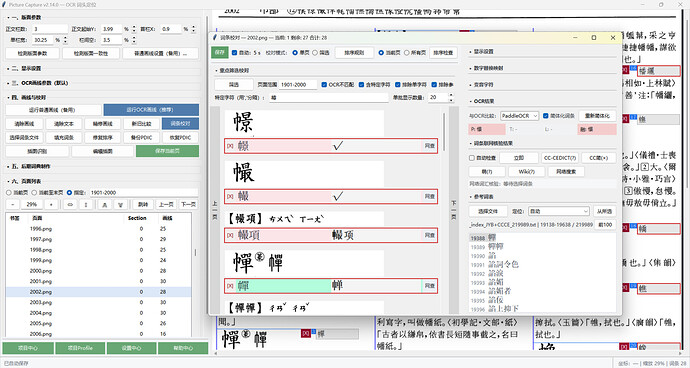Click the entry list vertical scrollbar in dialog

click(x=444, y=132)
